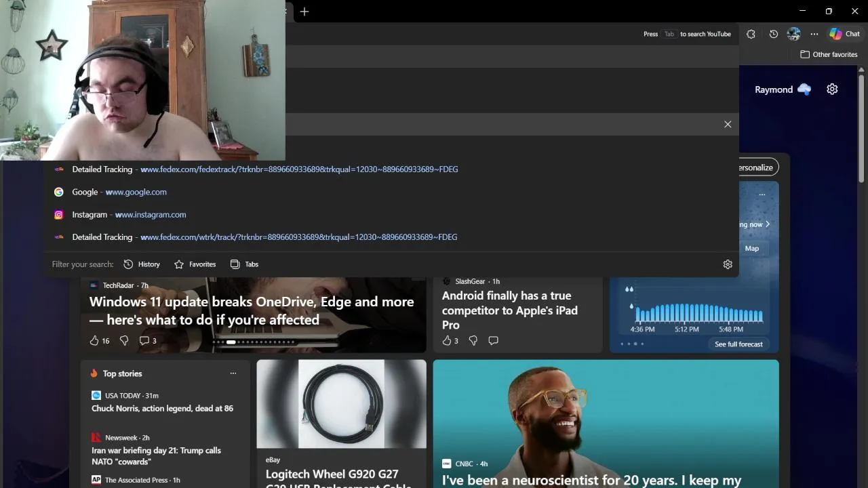Open the Windows 11 update headline
This screenshot has width=868, height=488.
[252, 310]
